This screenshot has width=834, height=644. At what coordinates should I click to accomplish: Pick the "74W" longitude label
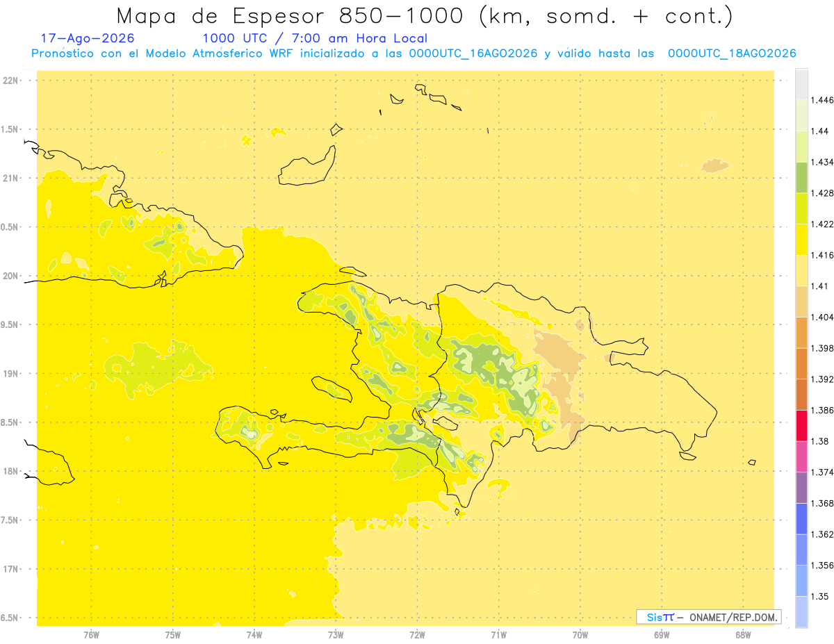point(254,635)
